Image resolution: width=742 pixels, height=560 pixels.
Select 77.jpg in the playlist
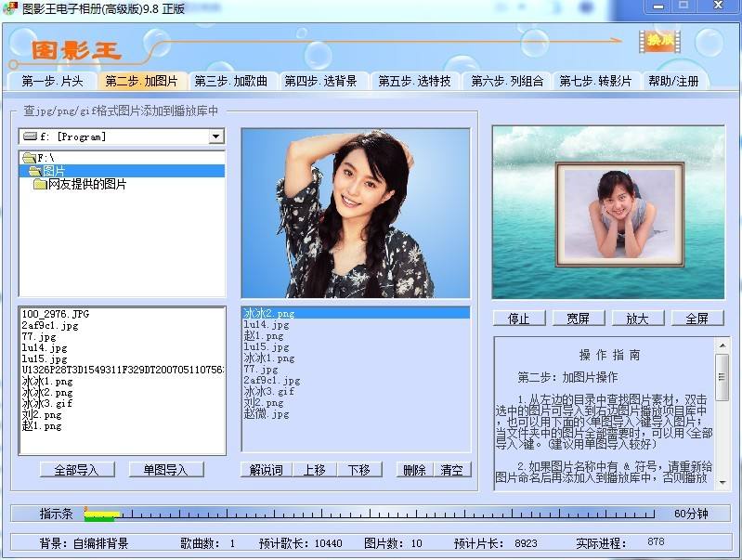261,370
